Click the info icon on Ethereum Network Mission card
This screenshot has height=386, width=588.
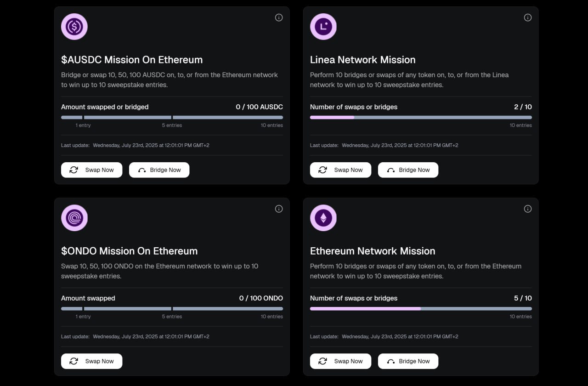[528, 209]
